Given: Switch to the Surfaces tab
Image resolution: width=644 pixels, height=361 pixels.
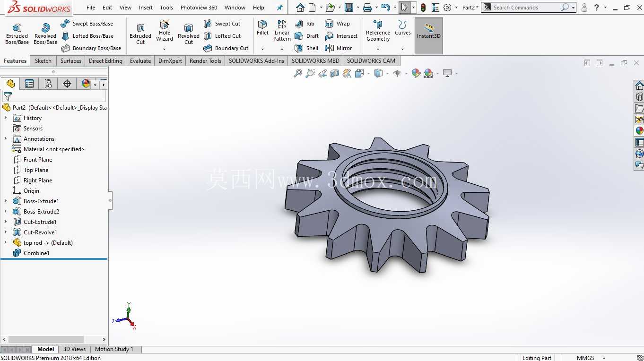Looking at the screenshot, I should [71, 60].
